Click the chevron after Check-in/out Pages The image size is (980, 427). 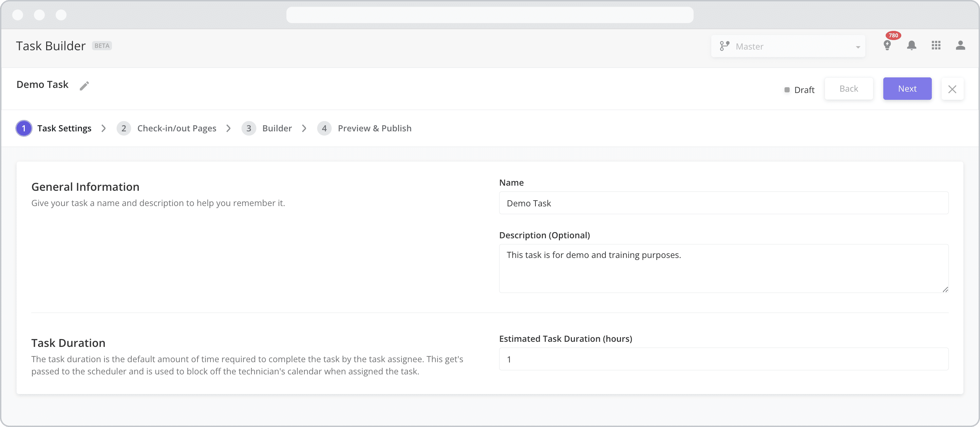click(228, 128)
